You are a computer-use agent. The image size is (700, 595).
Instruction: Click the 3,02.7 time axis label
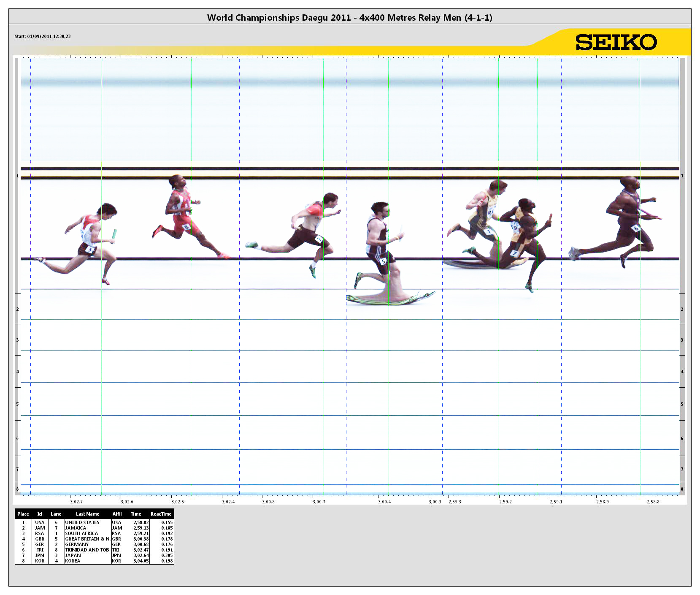click(x=76, y=502)
